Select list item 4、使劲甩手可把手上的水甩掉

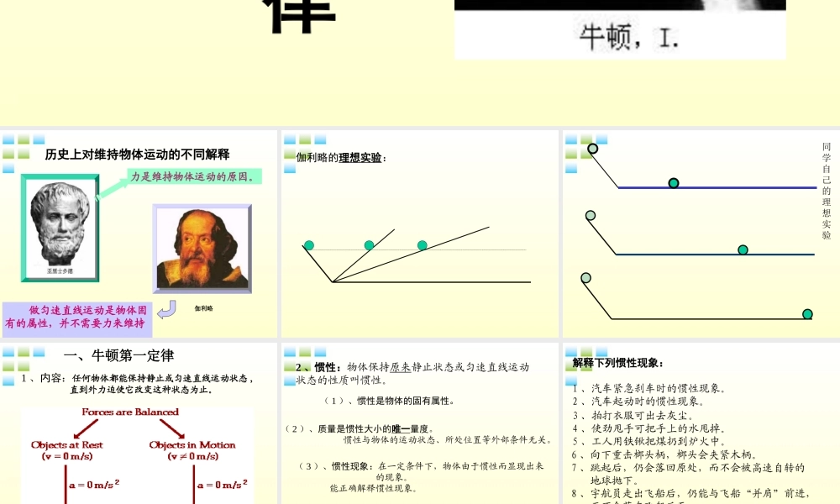point(648,428)
